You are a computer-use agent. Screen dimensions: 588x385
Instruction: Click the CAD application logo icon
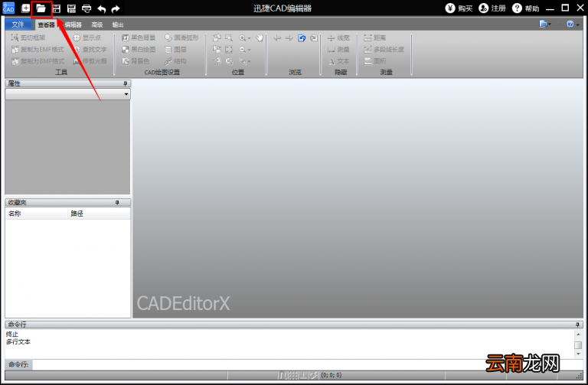pyautogui.click(x=8, y=8)
